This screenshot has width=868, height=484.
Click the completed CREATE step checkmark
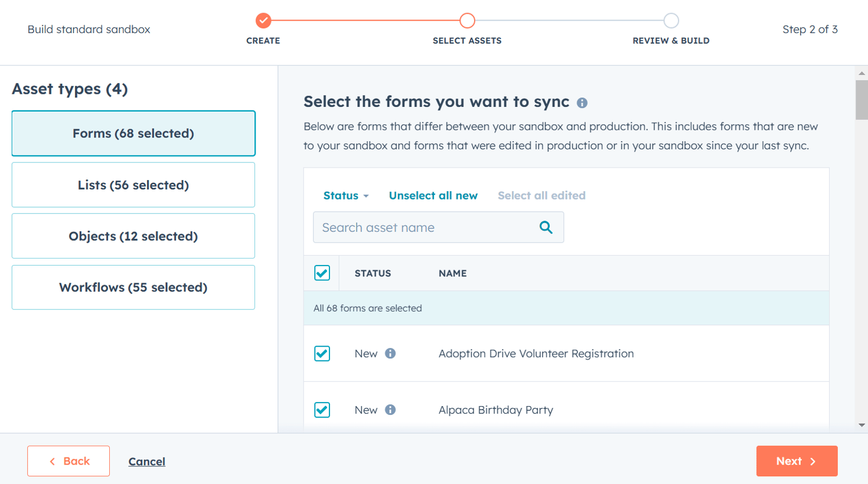click(x=263, y=19)
